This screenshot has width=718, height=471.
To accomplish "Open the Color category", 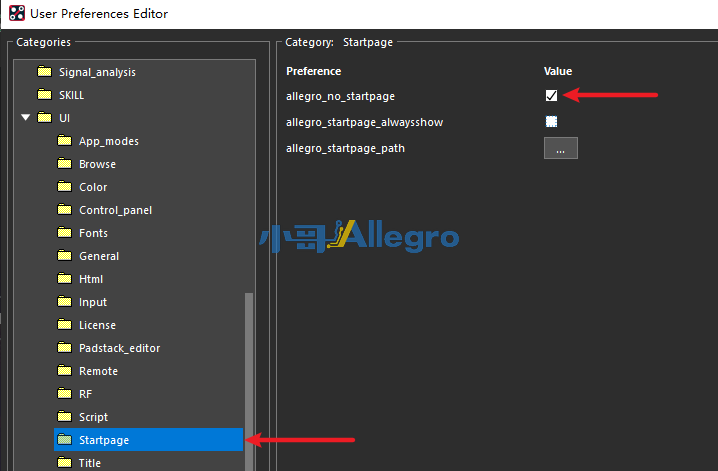I will click(x=93, y=187).
